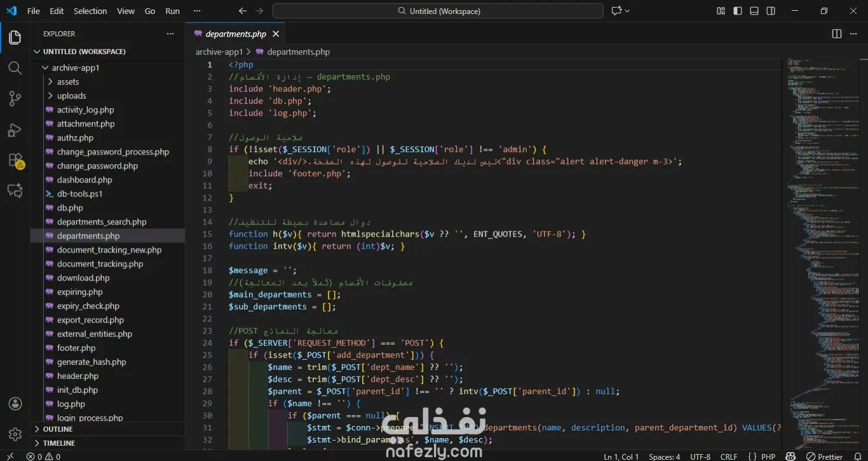The width and height of the screenshot is (868, 461).
Task: Click the Ln 1, Col 1 status item
Action: pos(621,456)
